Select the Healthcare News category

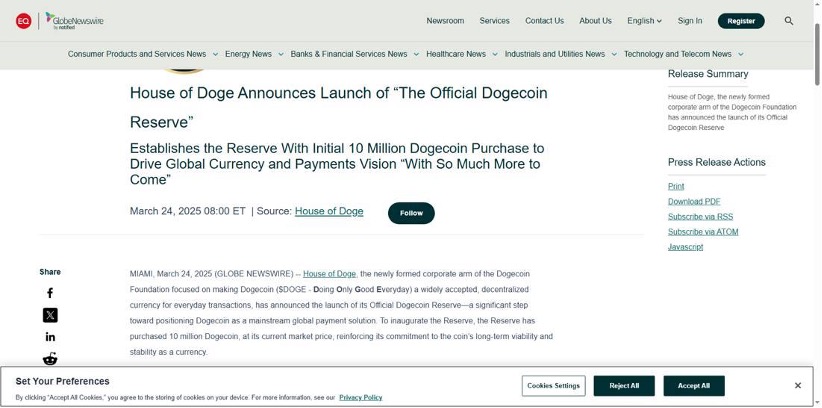click(x=456, y=54)
